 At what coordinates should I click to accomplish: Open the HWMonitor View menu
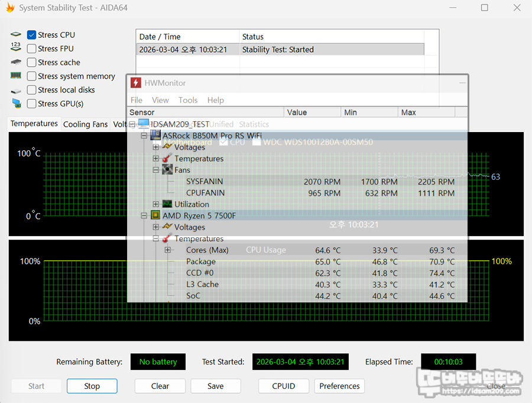160,100
